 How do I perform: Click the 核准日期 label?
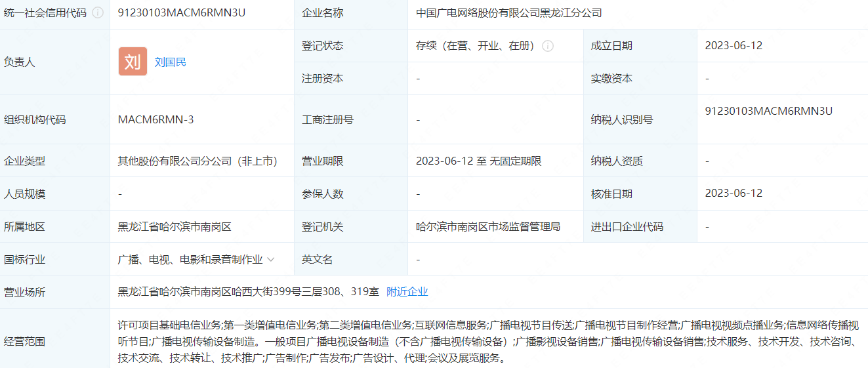(x=611, y=194)
